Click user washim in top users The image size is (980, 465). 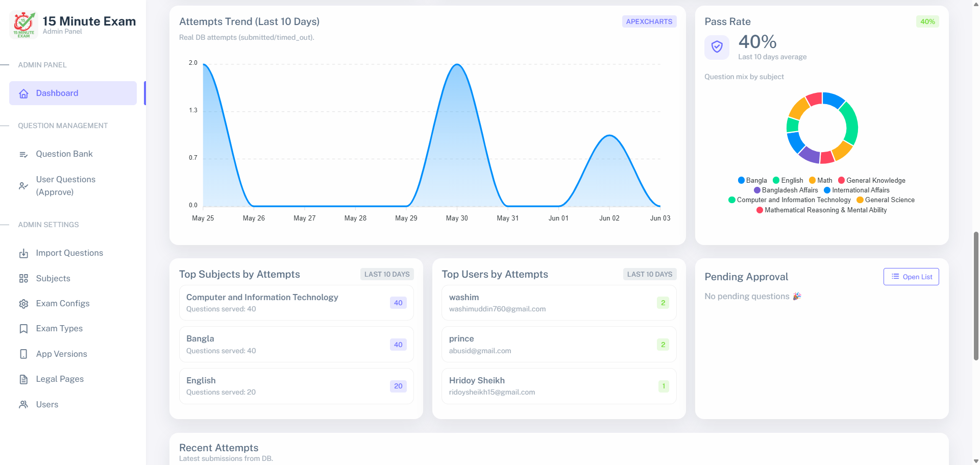point(559,303)
